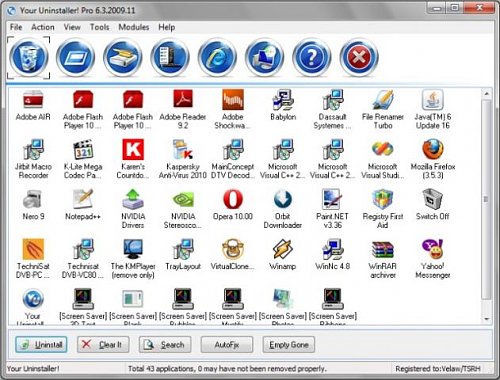Select the Opera 10.00 icon
The width and height of the screenshot is (500, 380).
233,199
